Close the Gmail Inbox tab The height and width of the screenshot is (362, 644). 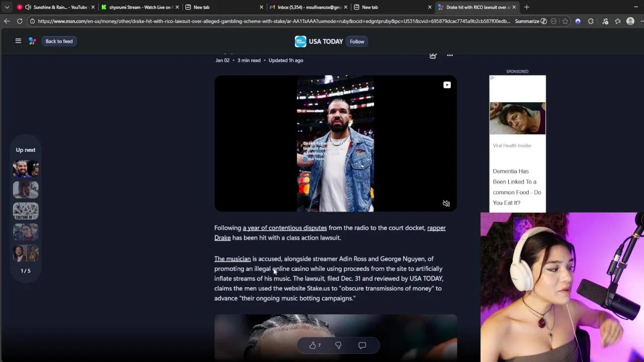pos(346,7)
